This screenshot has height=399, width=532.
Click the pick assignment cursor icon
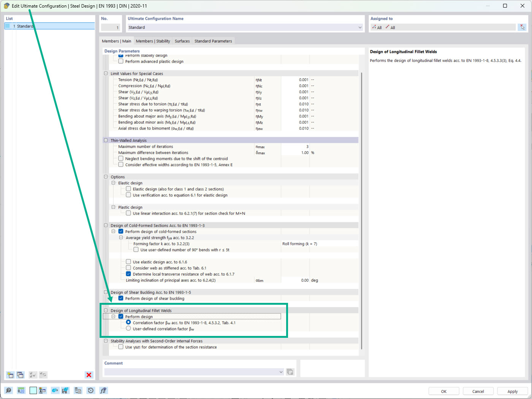click(522, 27)
